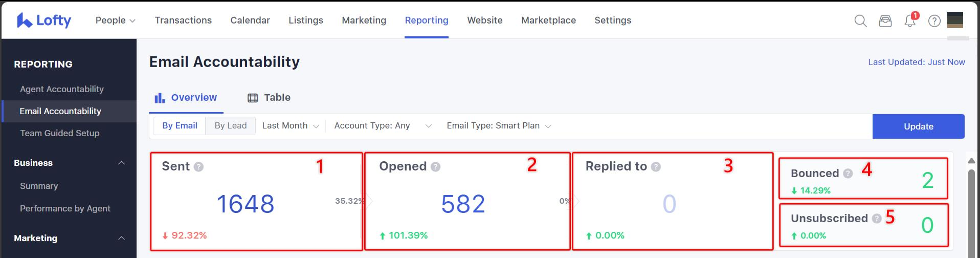Viewport: 980px width, 258px height.
Task: Click the help icon beside Opened
Action: click(436, 167)
